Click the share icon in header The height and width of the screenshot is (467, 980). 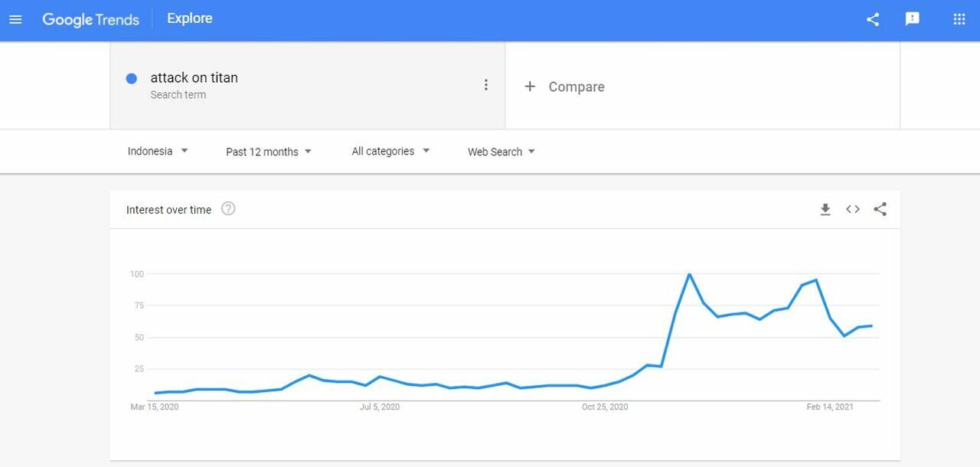click(x=873, y=19)
